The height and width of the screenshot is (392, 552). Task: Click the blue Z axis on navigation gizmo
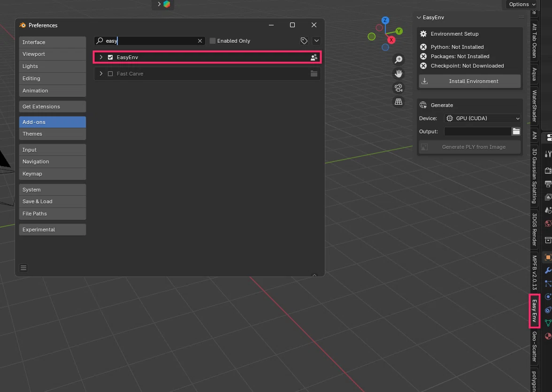(385, 20)
